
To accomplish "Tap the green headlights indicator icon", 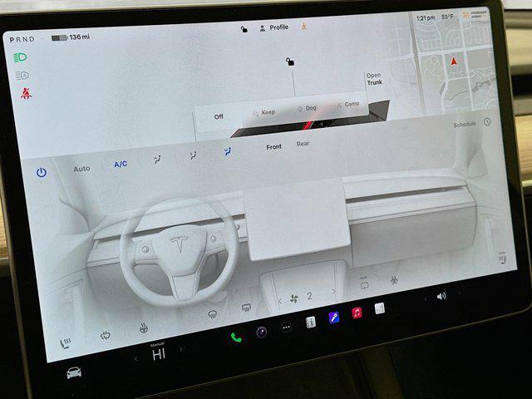I will [x=20, y=57].
